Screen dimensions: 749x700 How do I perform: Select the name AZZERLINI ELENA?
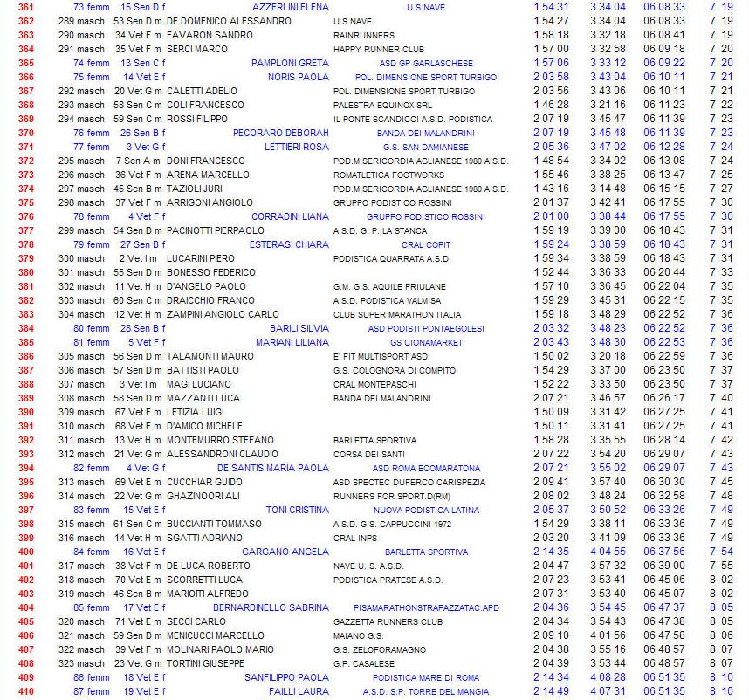291,7
